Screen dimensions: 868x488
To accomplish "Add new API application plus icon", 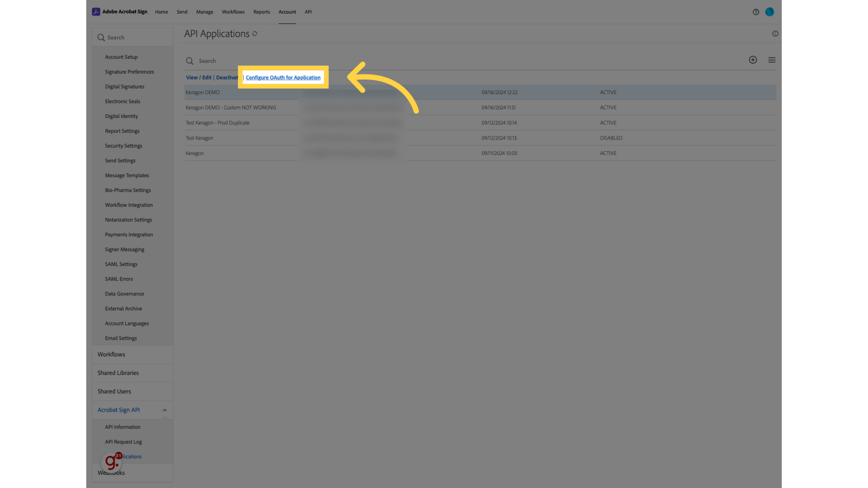I will click(x=753, y=60).
